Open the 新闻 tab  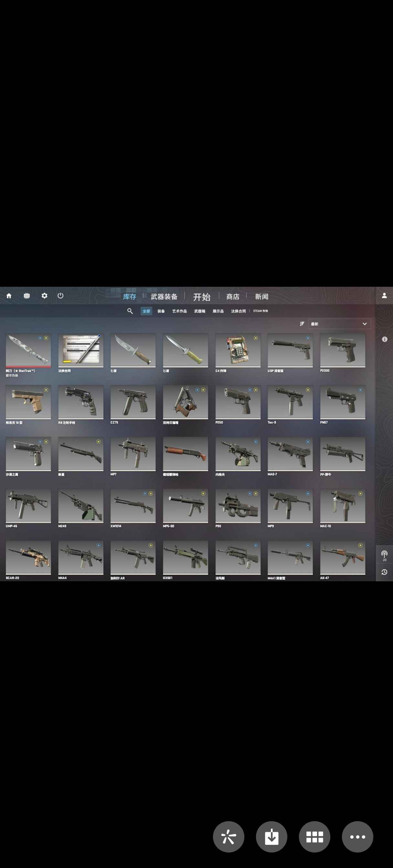pos(261,296)
